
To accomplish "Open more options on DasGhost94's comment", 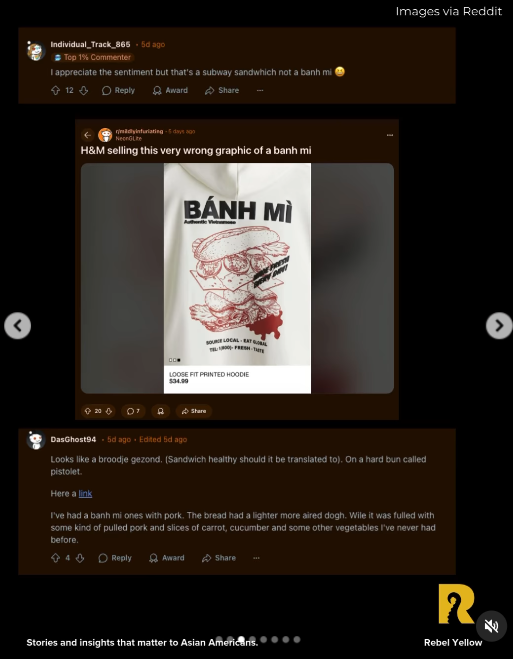I will (x=256, y=558).
